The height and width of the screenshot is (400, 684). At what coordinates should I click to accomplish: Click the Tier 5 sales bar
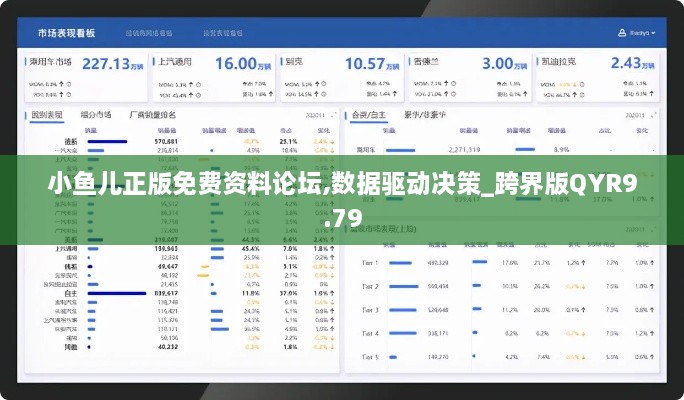(x=393, y=357)
